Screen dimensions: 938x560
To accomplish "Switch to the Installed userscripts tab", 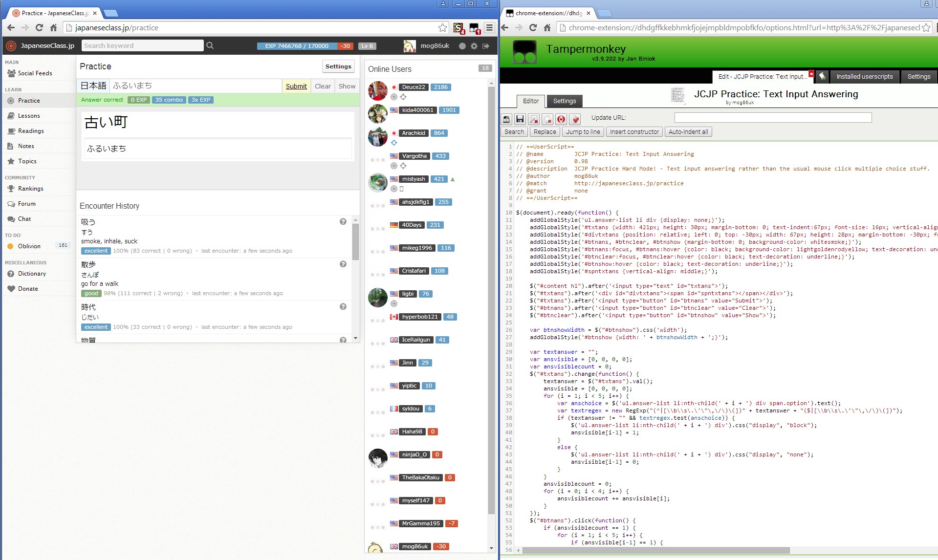I will click(x=864, y=76).
